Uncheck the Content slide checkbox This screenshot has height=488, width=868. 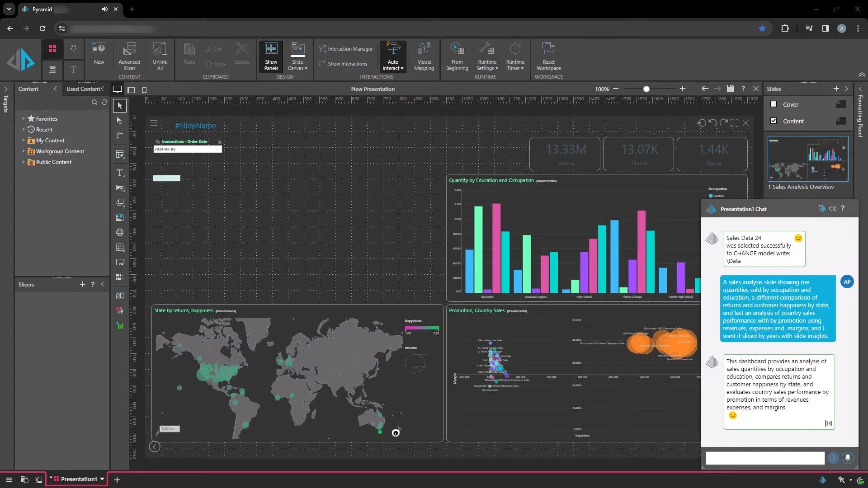point(774,121)
